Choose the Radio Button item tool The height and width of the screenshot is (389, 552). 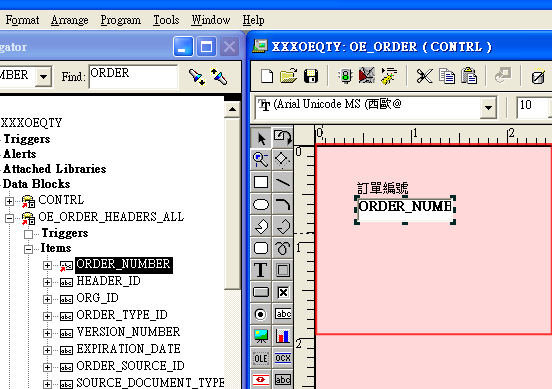pos(261,314)
